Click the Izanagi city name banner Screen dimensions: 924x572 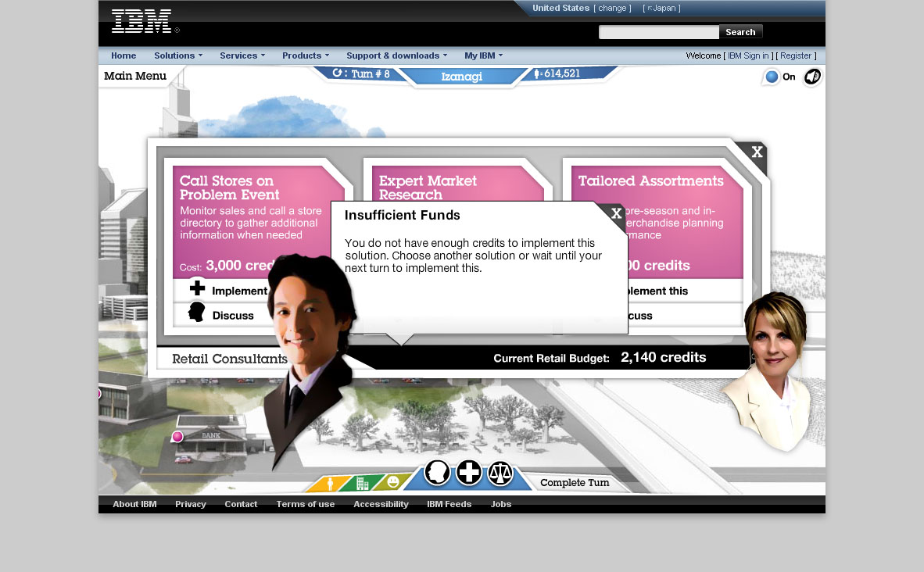461,76
